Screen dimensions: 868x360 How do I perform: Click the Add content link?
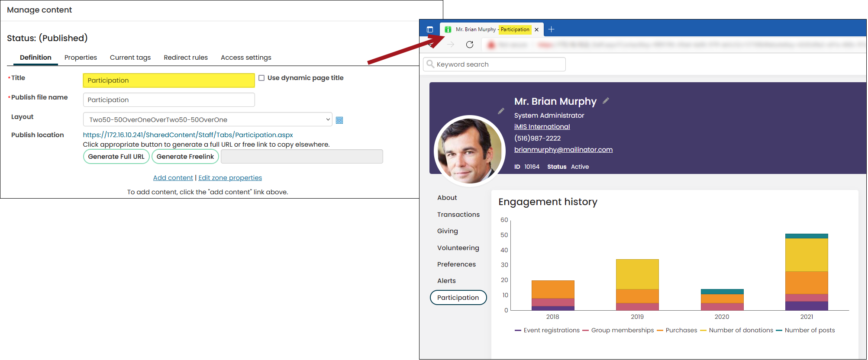tap(173, 178)
